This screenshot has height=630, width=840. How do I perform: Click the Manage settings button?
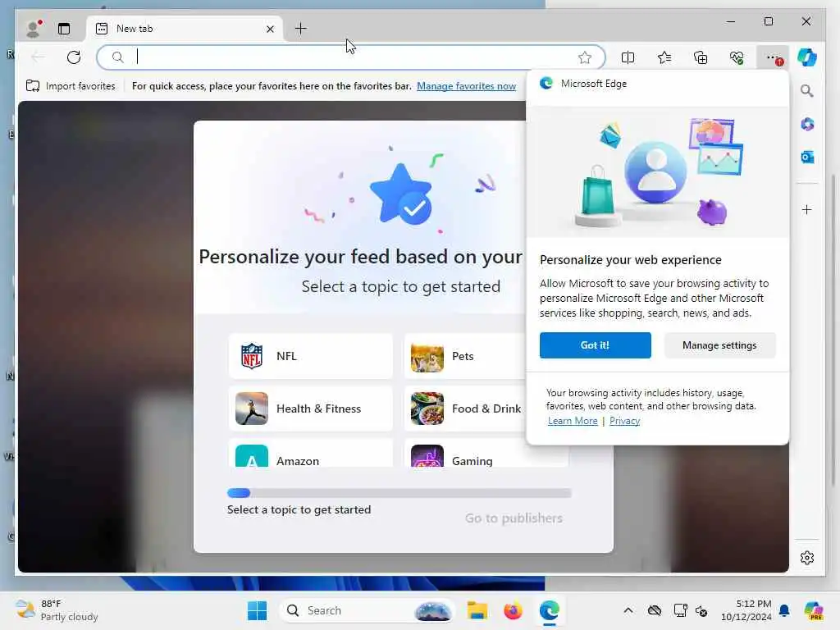(x=719, y=345)
